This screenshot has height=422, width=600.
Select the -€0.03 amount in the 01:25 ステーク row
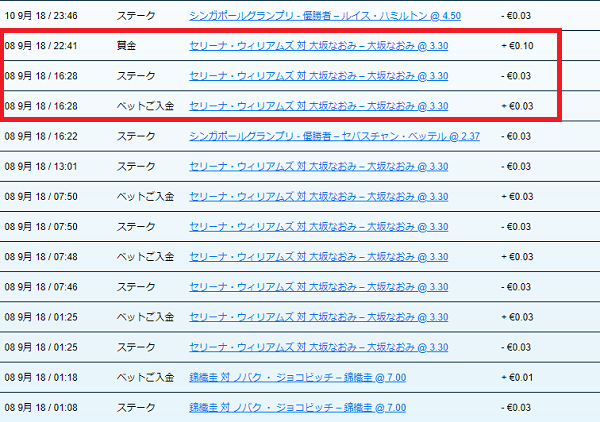tap(516, 347)
